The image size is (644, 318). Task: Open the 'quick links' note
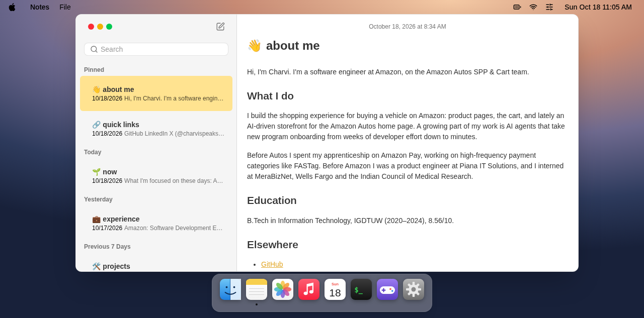[x=156, y=129]
